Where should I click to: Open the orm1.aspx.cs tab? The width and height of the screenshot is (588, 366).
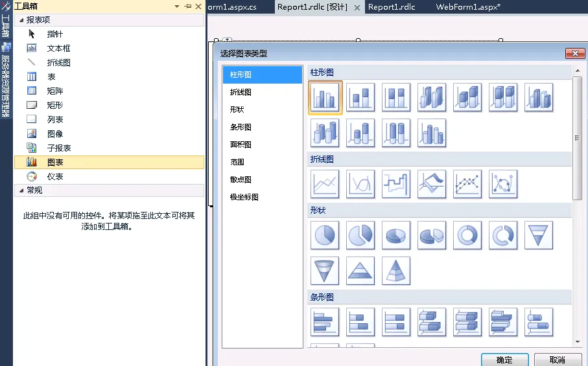(232, 6)
